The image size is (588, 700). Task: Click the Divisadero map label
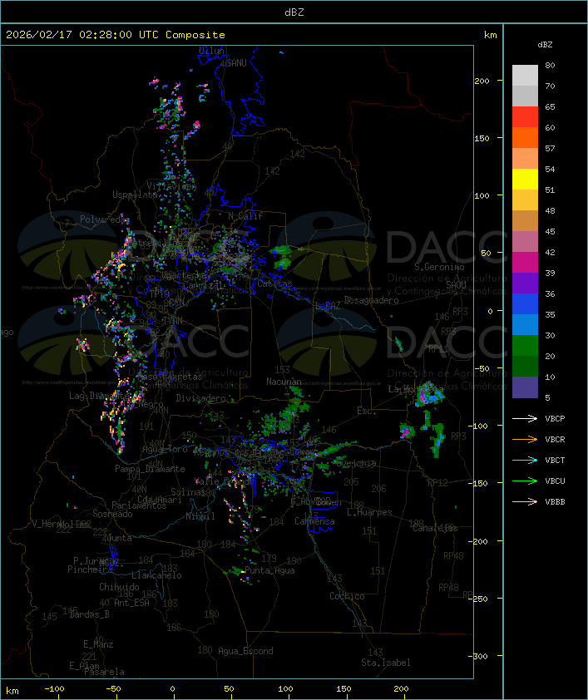click(200, 397)
